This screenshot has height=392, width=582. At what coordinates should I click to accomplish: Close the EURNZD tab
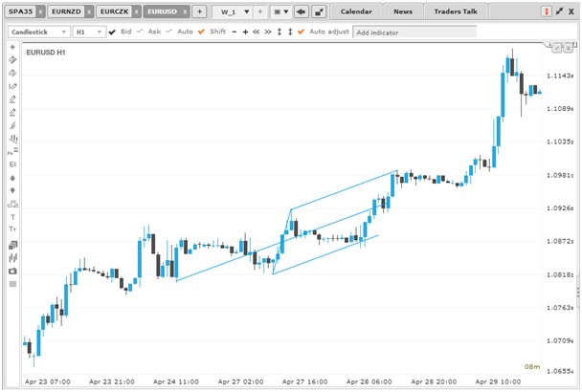click(87, 11)
